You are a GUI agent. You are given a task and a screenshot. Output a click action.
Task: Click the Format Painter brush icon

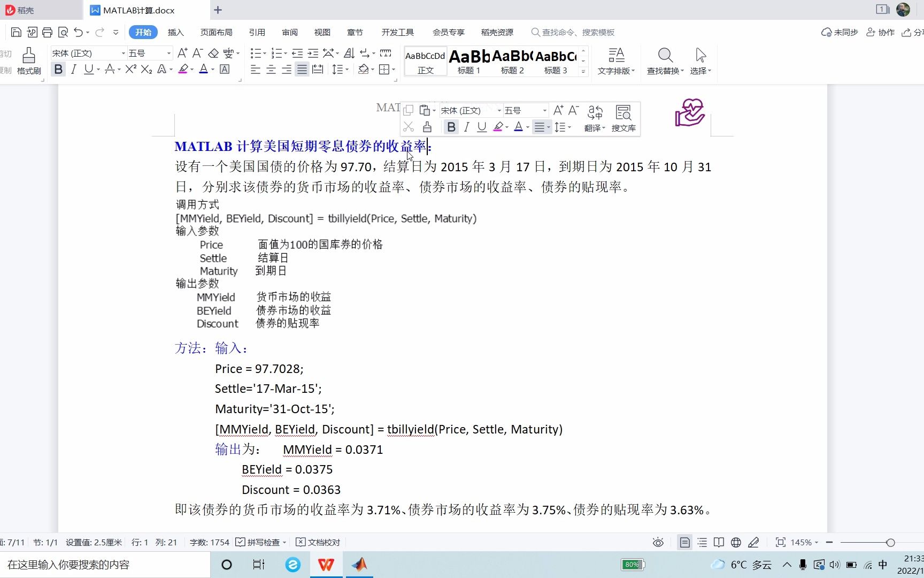[29, 56]
